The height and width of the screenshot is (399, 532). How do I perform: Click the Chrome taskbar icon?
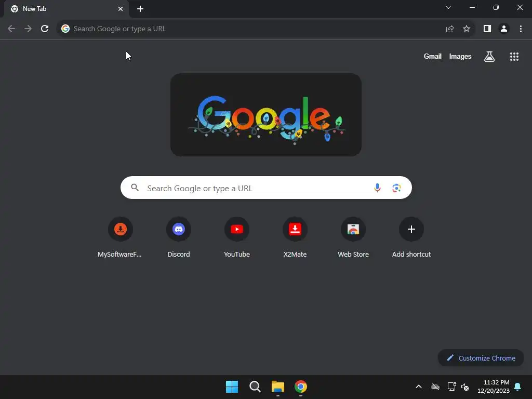pyautogui.click(x=301, y=387)
